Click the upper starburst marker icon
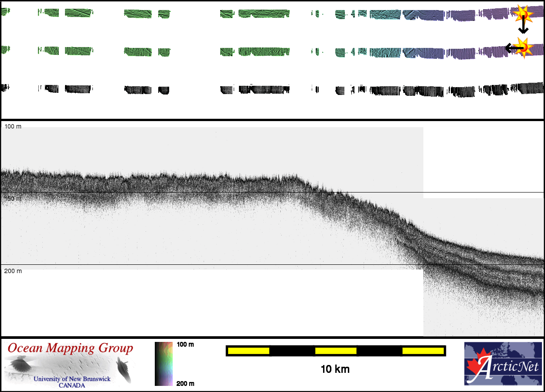This screenshot has width=545, height=392. coord(523,14)
